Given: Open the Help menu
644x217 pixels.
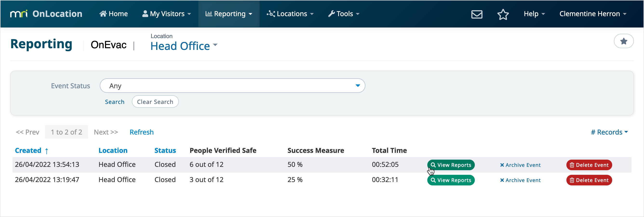Looking at the screenshot, I should coord(534,14).
